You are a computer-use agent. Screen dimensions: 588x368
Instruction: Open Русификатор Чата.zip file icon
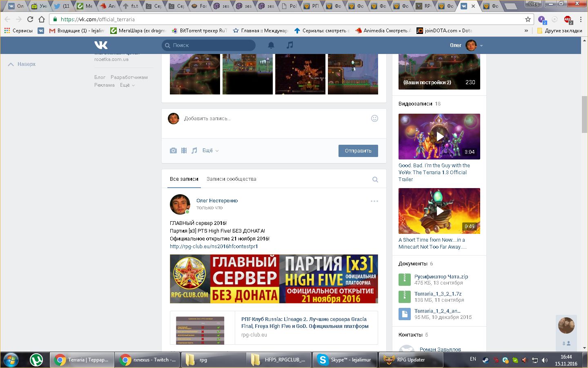coord(404,279)
